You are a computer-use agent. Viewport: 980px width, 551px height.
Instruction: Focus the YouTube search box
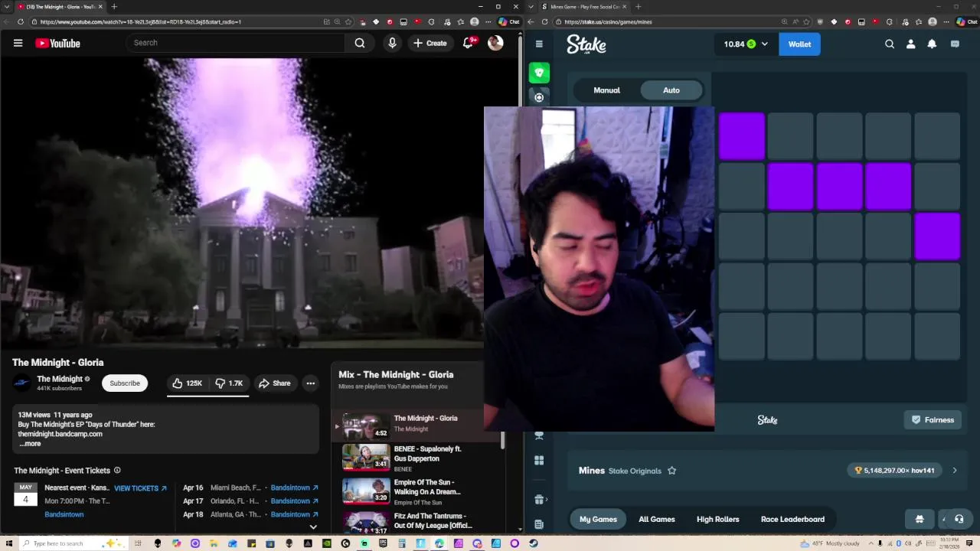coord(236,43)
